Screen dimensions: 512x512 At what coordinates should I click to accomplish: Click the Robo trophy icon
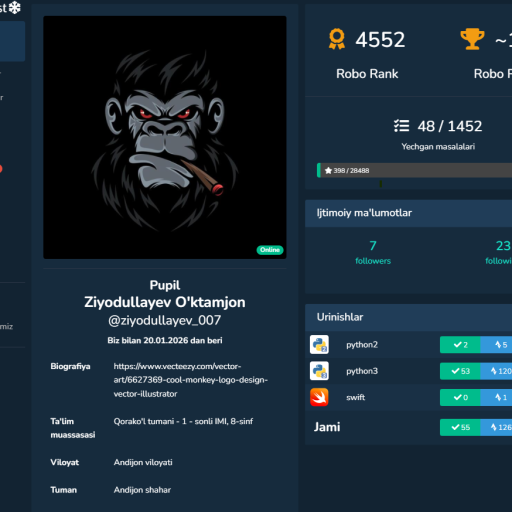click(x=472, y=39)
